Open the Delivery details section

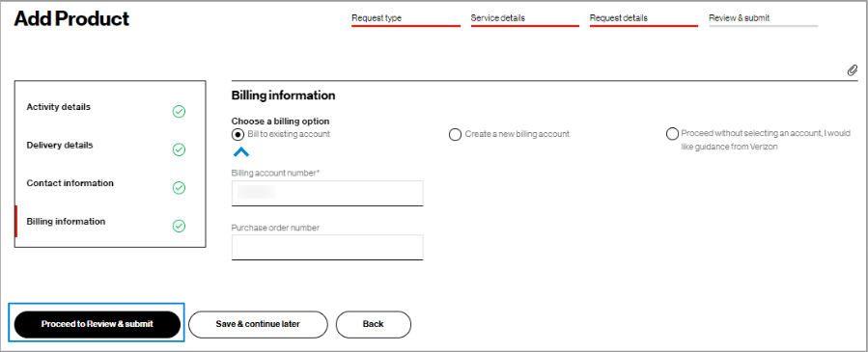(x=60, y=146)
